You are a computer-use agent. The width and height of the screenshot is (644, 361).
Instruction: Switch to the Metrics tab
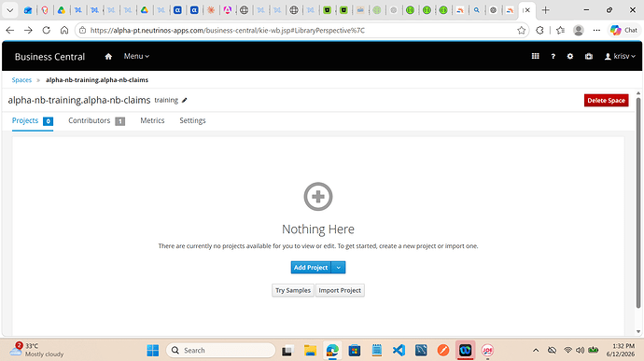[x=152, y=120]
